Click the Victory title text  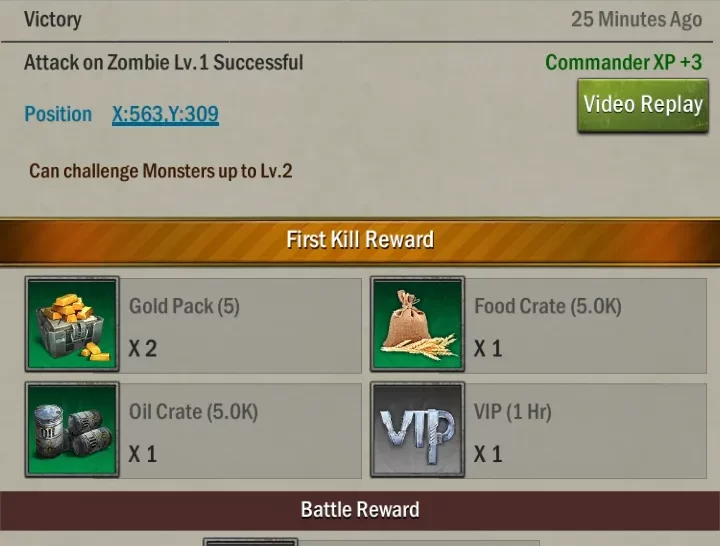pos(53,20)
